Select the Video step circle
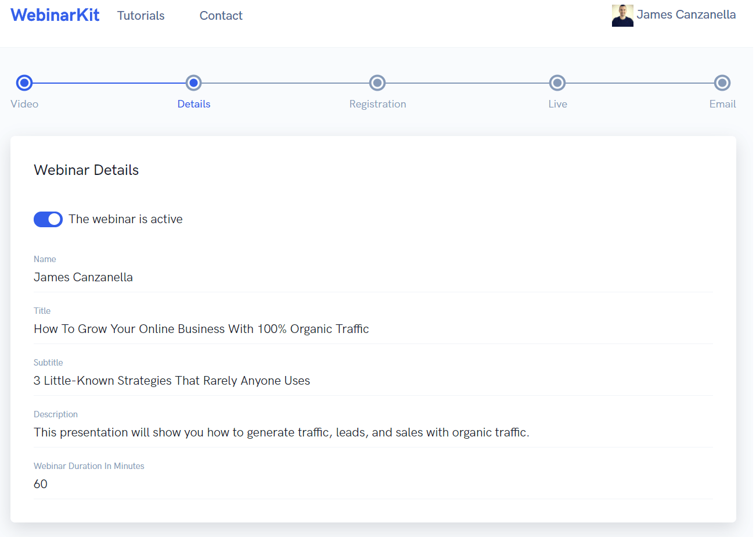The width and height of the screenshot is (756, 537). pyautogui.click(x=24, y=83)
